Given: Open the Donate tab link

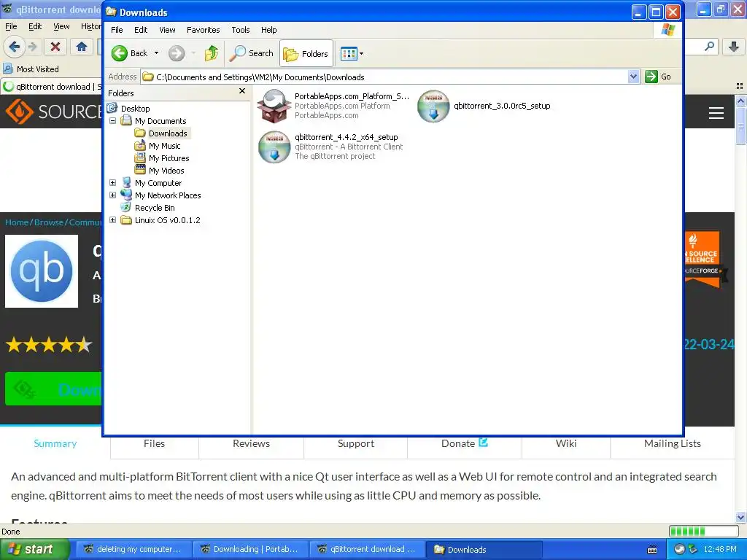Looking at the screenshot, I should pos(465,443).
